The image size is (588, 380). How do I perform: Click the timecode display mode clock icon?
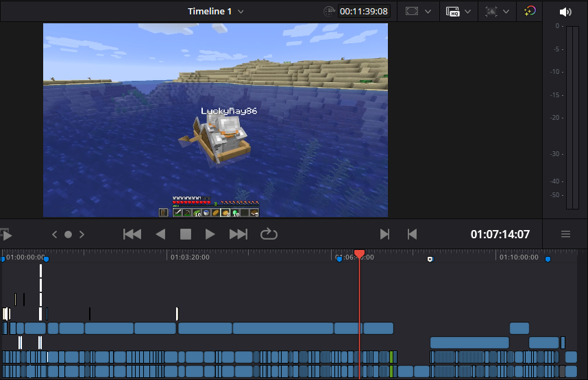329,11
